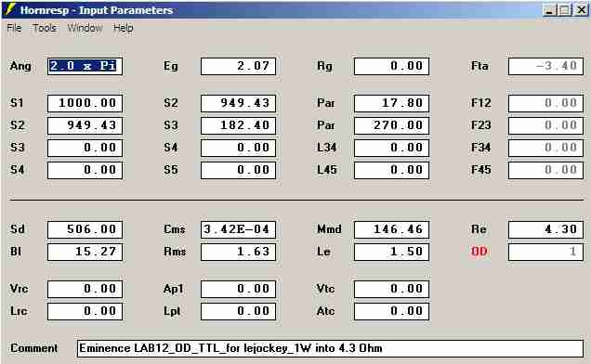Image resolution: width=591 pixels, height=364 pixels.
Task: Click the Fta label
Action: [x=479, y=66]
